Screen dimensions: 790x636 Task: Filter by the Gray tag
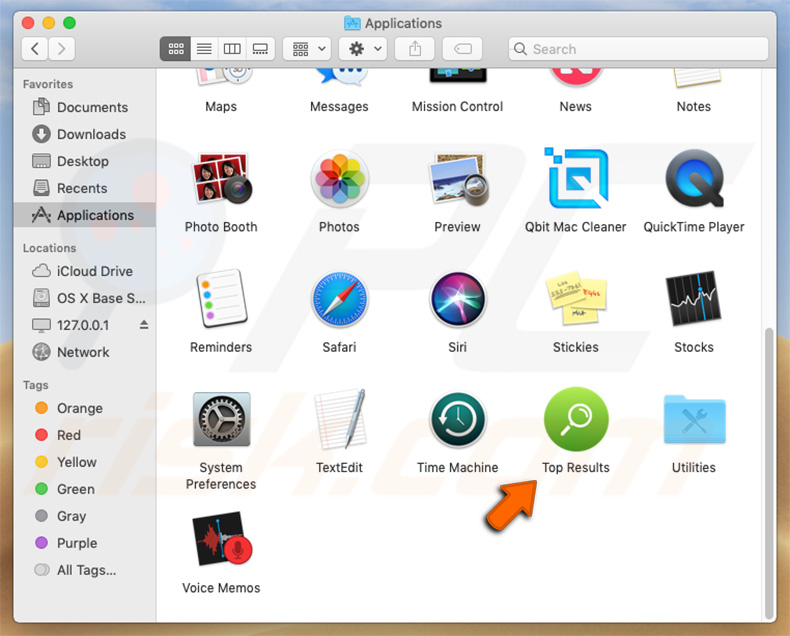click(x=85, y=516)
